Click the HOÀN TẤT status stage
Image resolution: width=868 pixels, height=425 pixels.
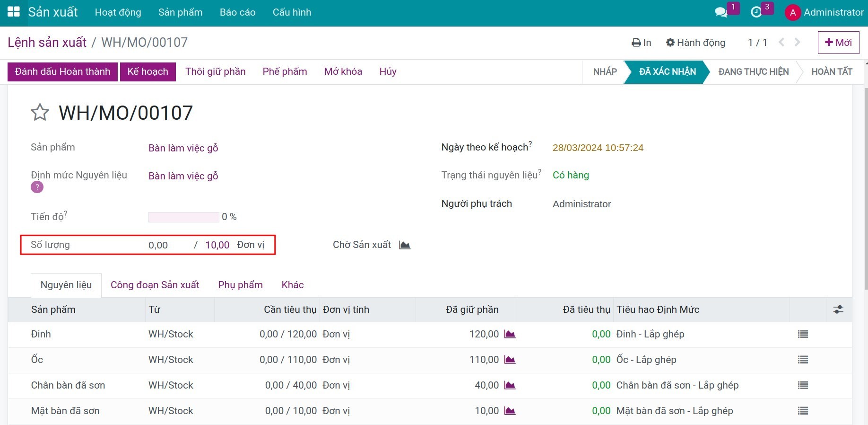[832, 71]
